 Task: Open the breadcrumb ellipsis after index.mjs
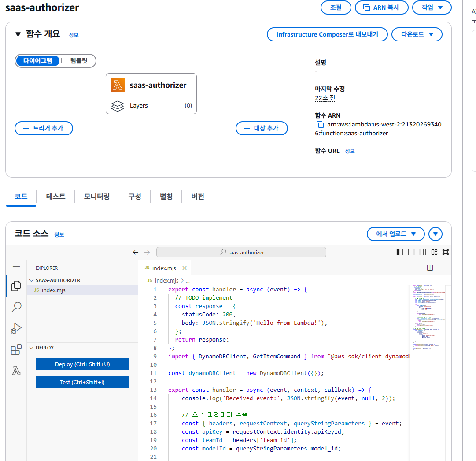pos(188,281)
